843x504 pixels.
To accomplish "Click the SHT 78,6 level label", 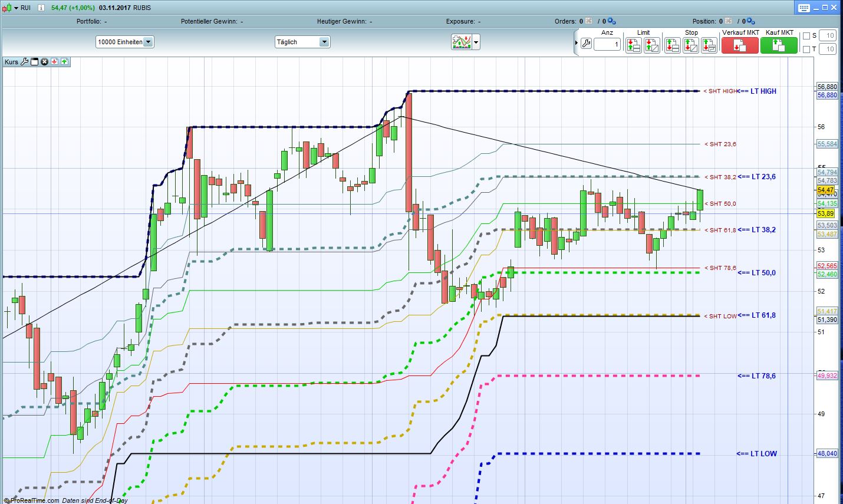I will point(720,268).
